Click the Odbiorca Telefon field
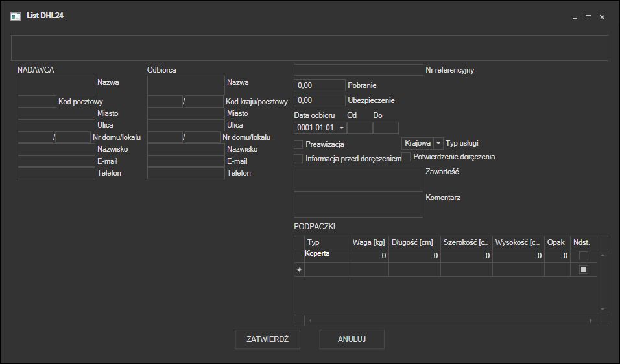 click(186, 173)
